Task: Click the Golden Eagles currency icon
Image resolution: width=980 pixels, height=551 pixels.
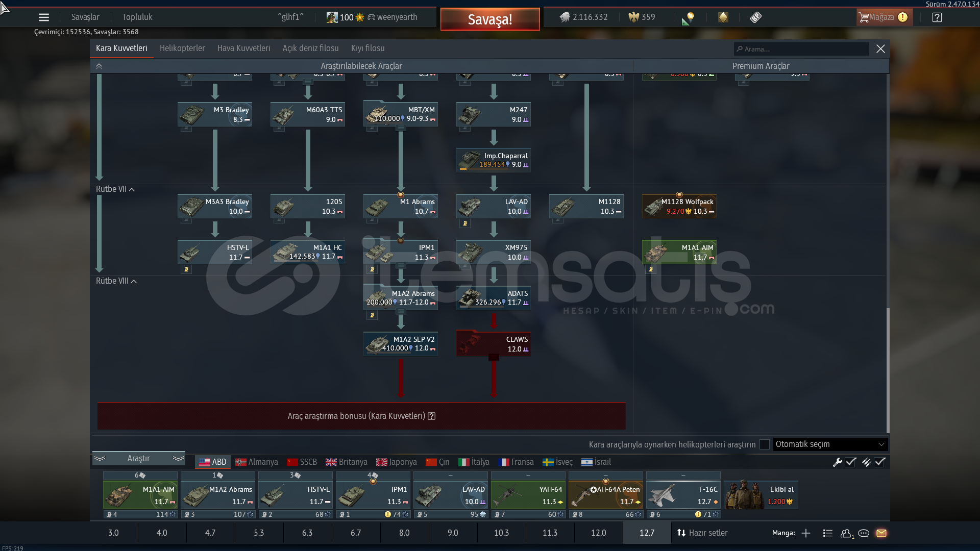Action: coord(633,17)
